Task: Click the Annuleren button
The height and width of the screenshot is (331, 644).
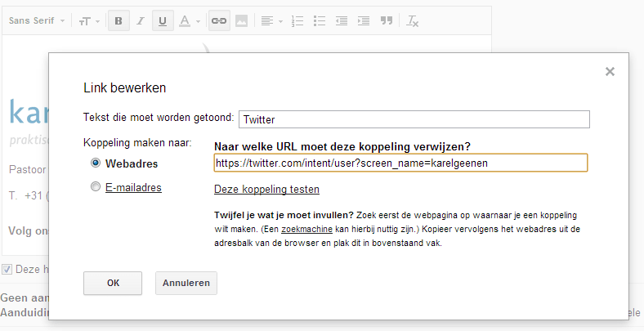Action: pos(186,283)
